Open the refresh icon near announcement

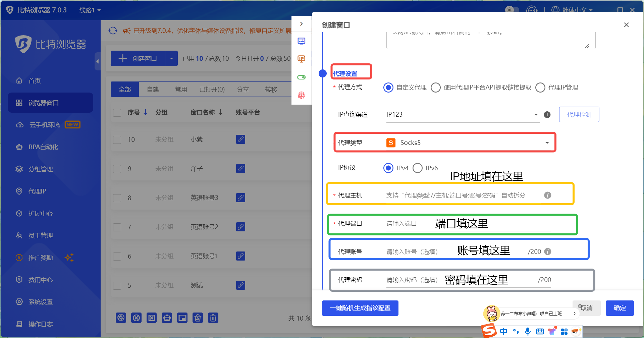(113, 31)
